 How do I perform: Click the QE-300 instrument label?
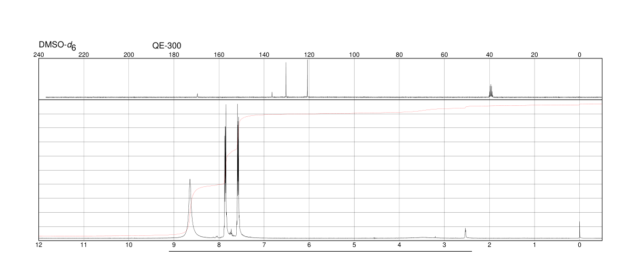click(167, 45)
